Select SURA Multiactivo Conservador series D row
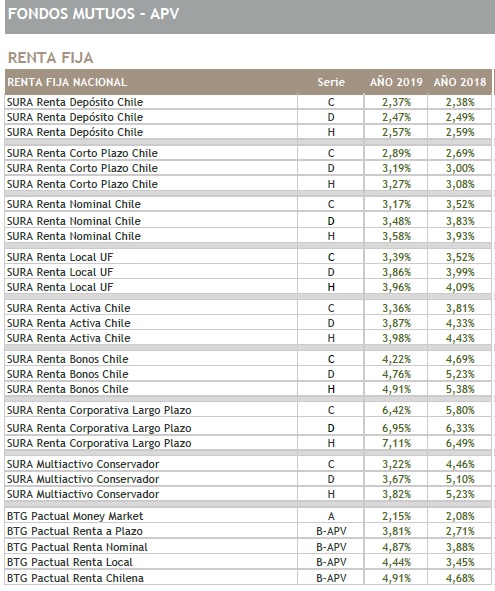 click(x=248, y=479)
